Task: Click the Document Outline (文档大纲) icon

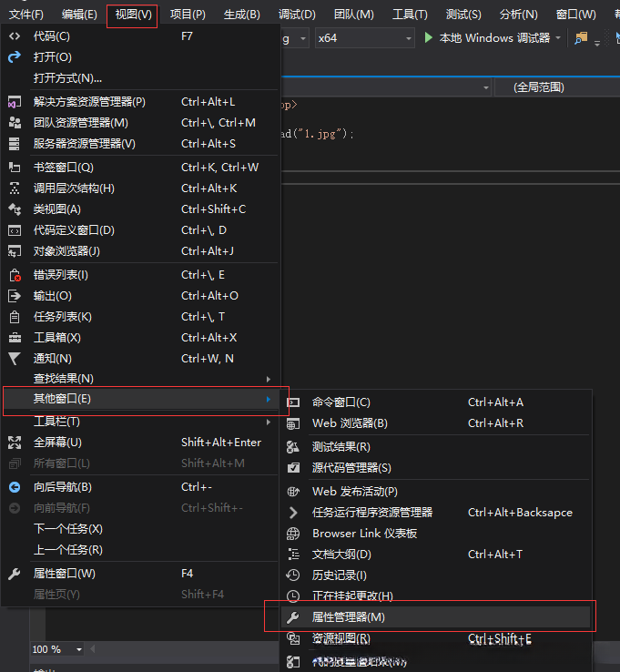Action: (293, 555)
